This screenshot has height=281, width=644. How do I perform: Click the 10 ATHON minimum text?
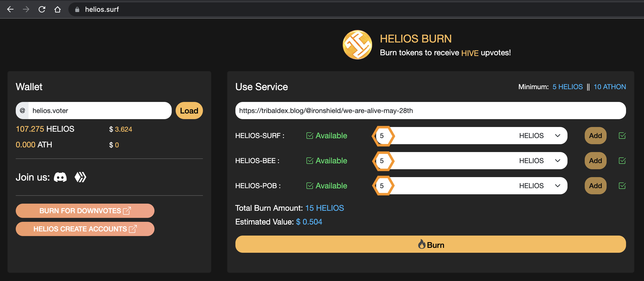tap(610, 87)
